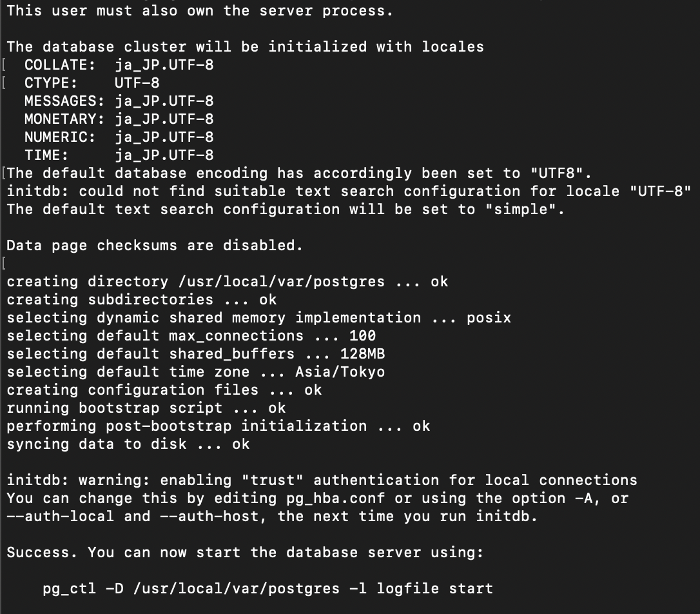Viewport: 700px width, 614px height.
Task: Click the --auth-local option text
Action: [61, 517]
